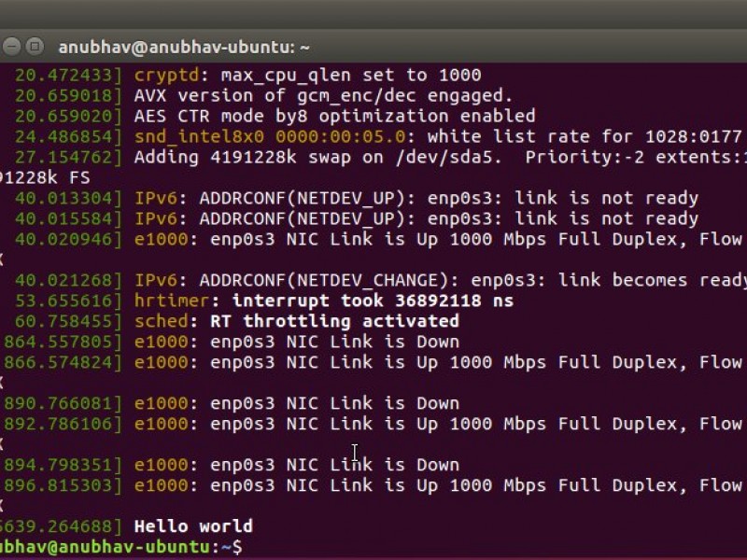747x560 pixels.
Task: Click the anubhav@anubhav-ubuntu window title text
Action: 184,47
